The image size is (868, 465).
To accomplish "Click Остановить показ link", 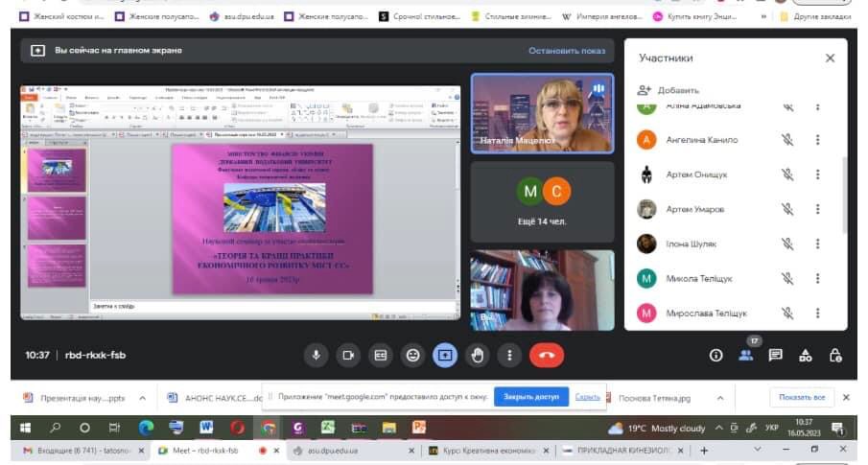I will (567, 51).
